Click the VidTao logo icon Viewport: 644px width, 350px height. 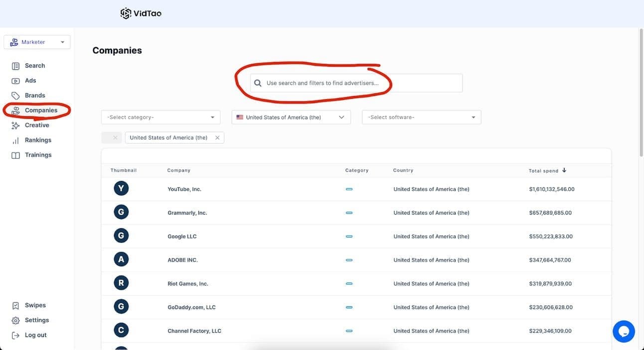point(126,13)
